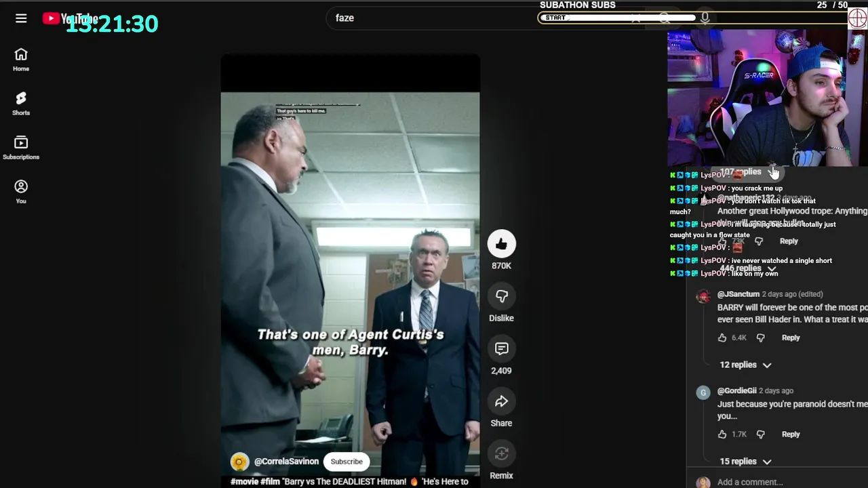The image size is (868, 488).
Task: Reply to the Hollywood trope comment
Action: pyautogui.click(x=789, y=241)
